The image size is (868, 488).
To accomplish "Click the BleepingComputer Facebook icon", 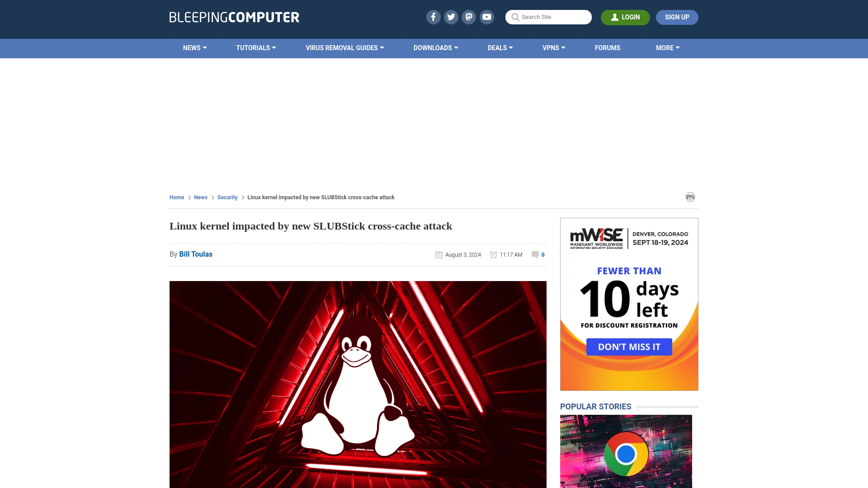I will [x=434, y=17].
